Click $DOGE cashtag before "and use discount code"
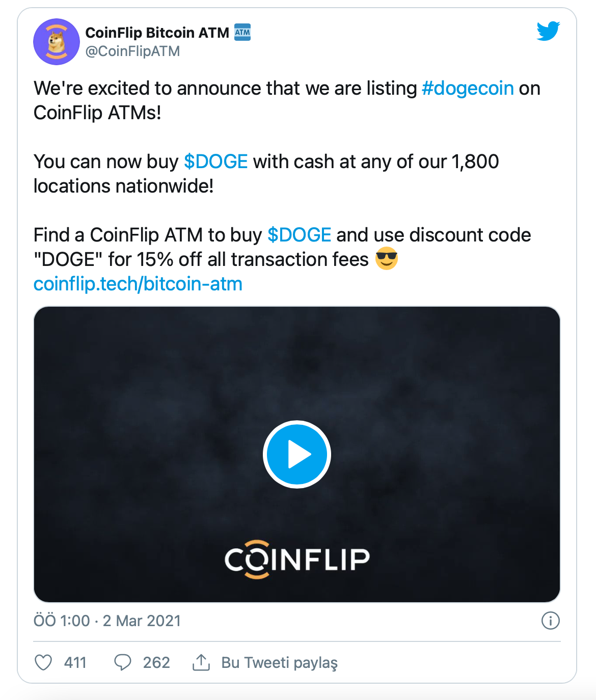596x700 pixels. [x=299, y=235]
